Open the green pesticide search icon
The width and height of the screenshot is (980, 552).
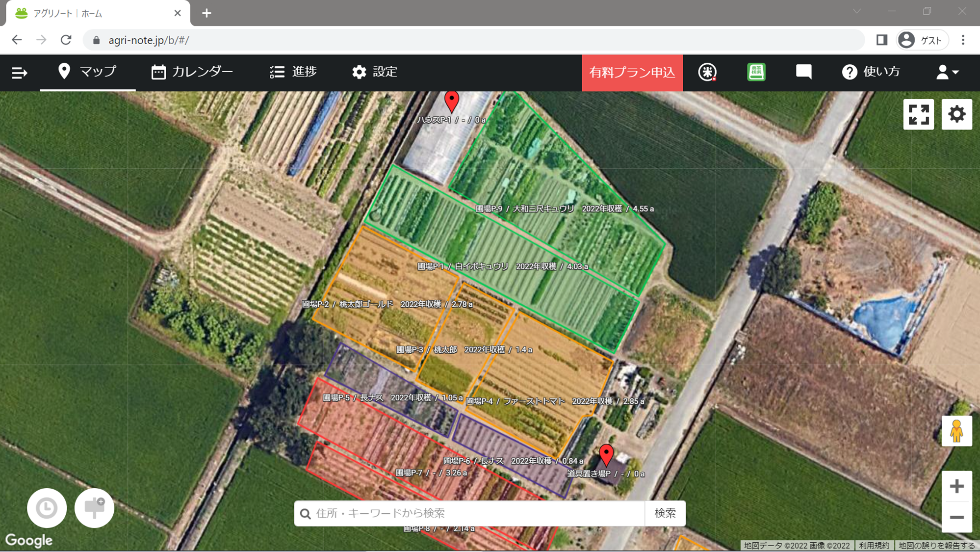[x=756, y=72]
